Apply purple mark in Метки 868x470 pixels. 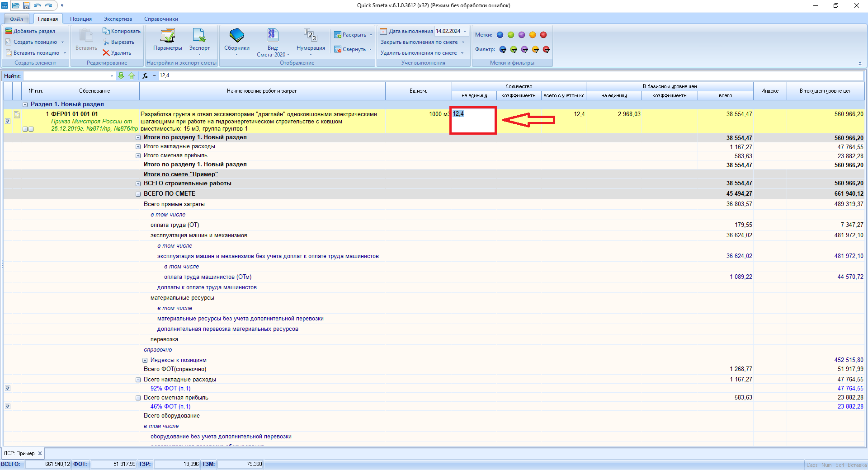[522, 35]
